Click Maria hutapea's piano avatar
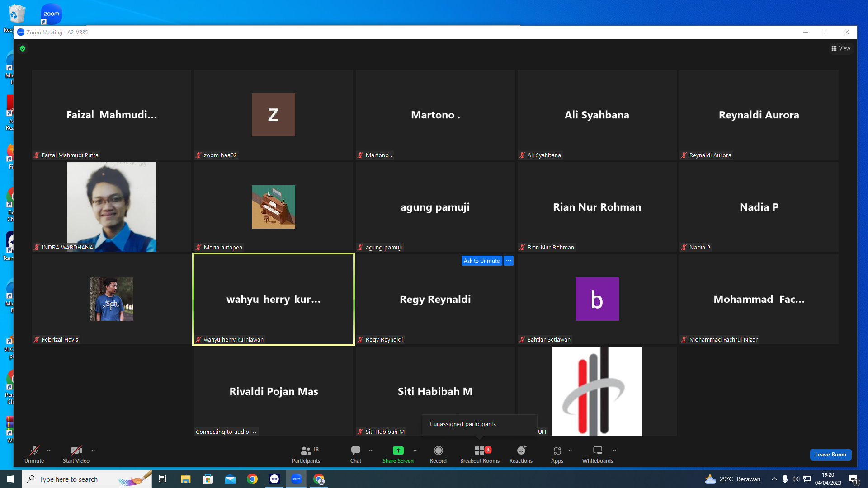 pos(274,207)
